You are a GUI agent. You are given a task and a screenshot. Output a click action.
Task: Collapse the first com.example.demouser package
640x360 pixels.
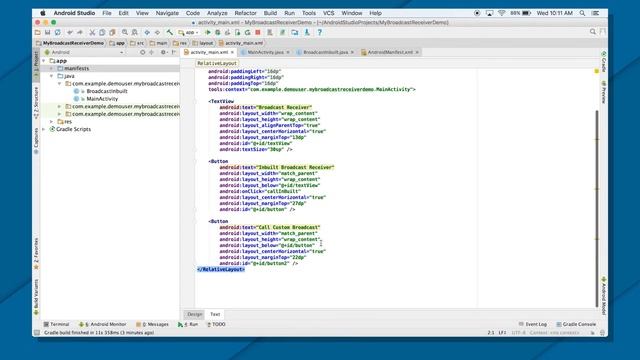pos(60,84)
